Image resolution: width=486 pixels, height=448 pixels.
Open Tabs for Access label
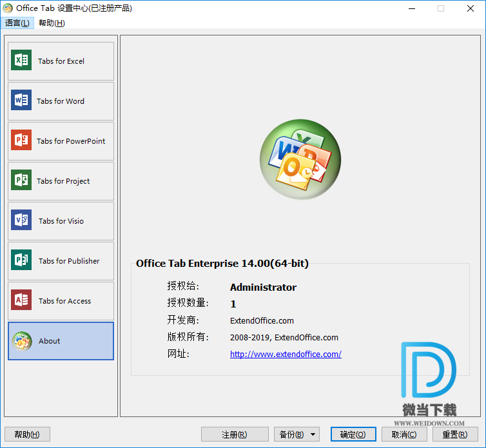coord(64,302)
